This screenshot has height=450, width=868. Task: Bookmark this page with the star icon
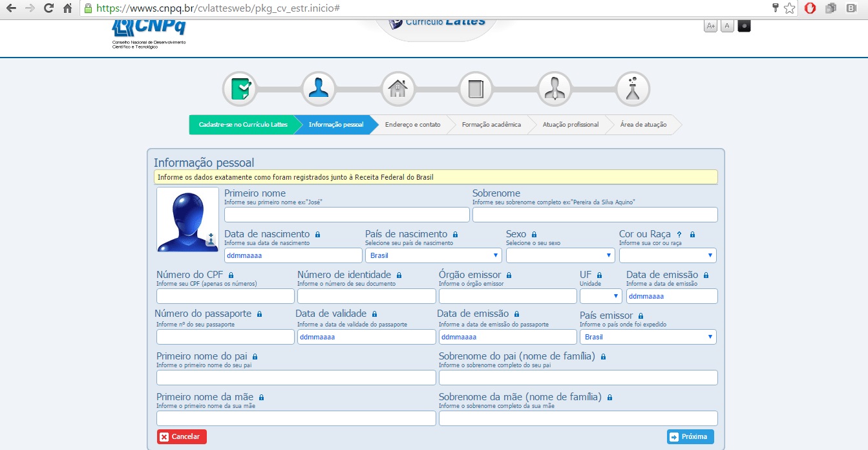[789, 8]
